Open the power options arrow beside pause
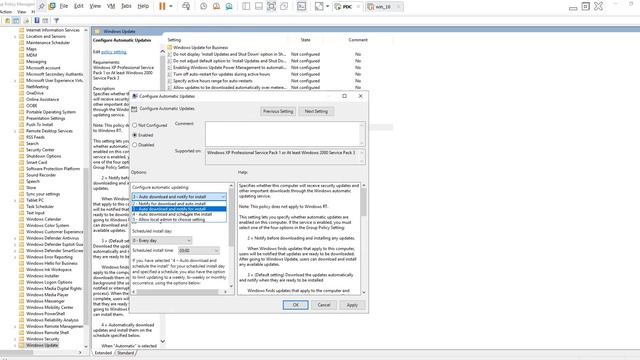This screenshot has width=640, height=360. tap(171, 6)
